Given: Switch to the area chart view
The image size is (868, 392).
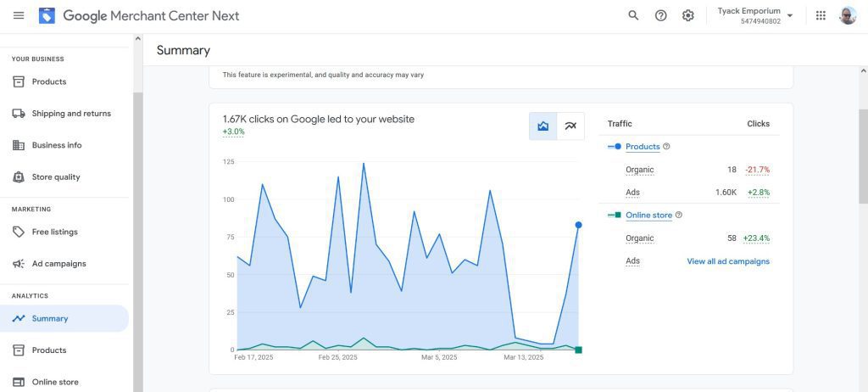Looking at the screenshot, I should [x=542, y=126].
